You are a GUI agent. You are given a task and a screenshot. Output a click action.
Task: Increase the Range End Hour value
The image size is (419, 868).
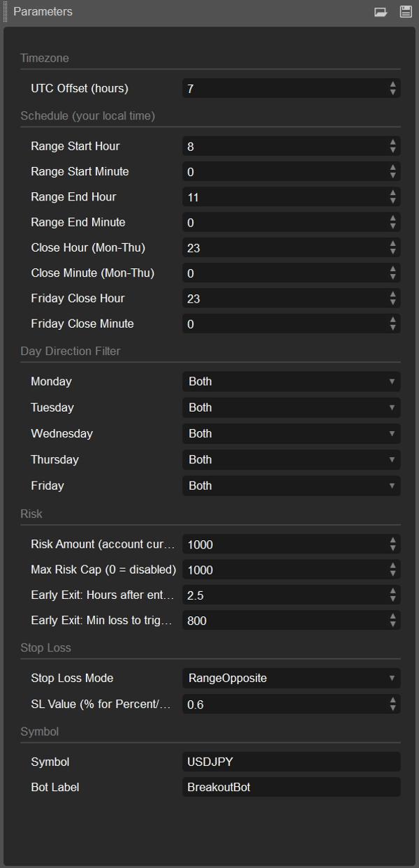click(393, 193)
